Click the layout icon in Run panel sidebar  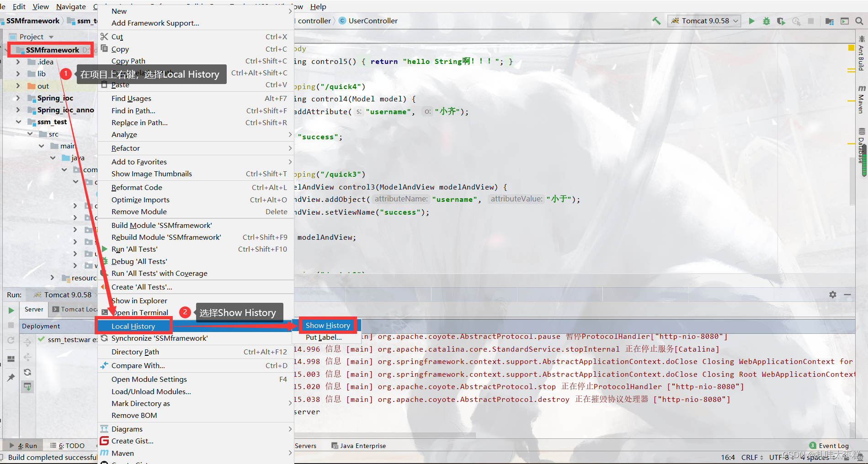pyautogui.click(x=11, y=359)
